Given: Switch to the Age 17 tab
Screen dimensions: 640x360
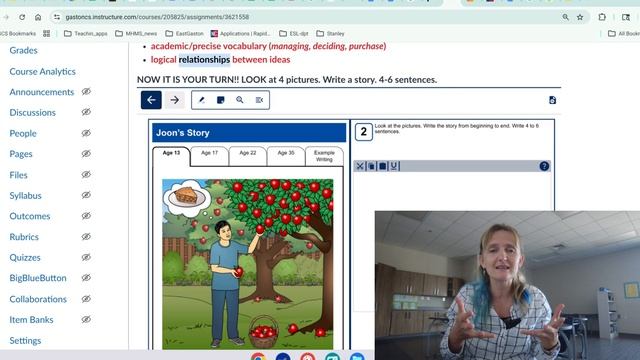Looking at the screenshot, I should (x=209, y=156).
